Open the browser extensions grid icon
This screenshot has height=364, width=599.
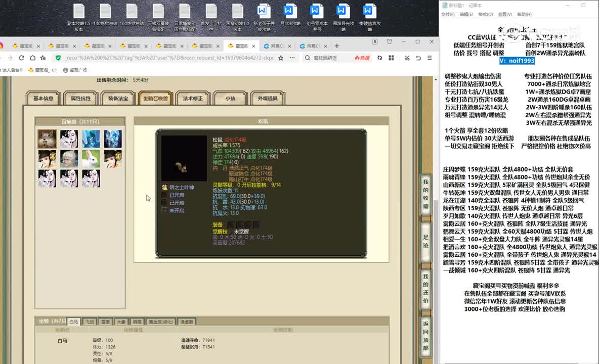point(391,58)
